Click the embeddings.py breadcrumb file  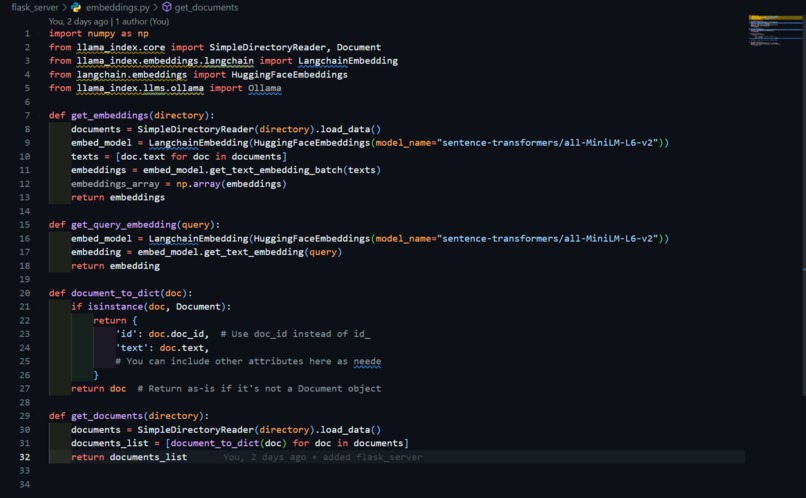(x=117, y=7)
